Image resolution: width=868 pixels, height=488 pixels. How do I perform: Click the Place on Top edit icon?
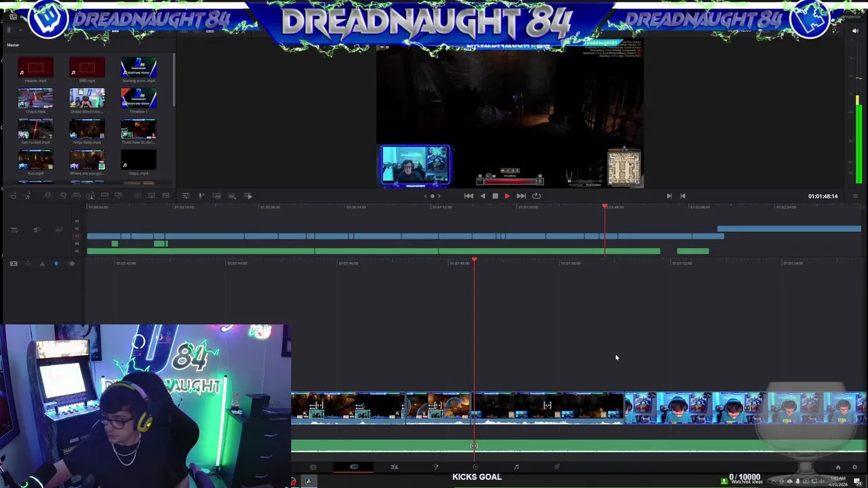[x=104, y=196]
